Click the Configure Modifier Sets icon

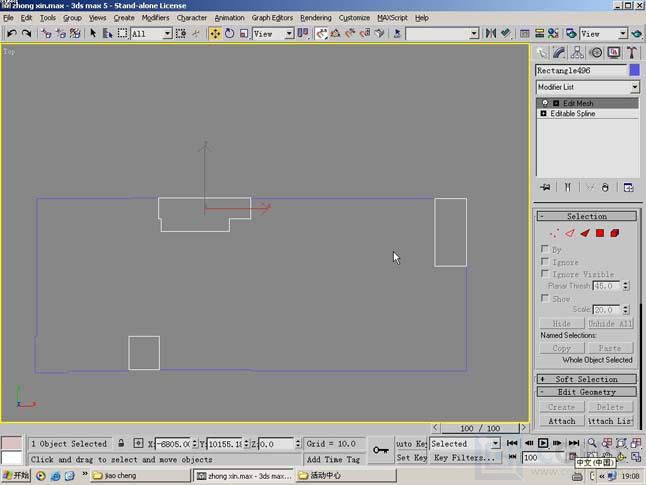click(629, 187)
